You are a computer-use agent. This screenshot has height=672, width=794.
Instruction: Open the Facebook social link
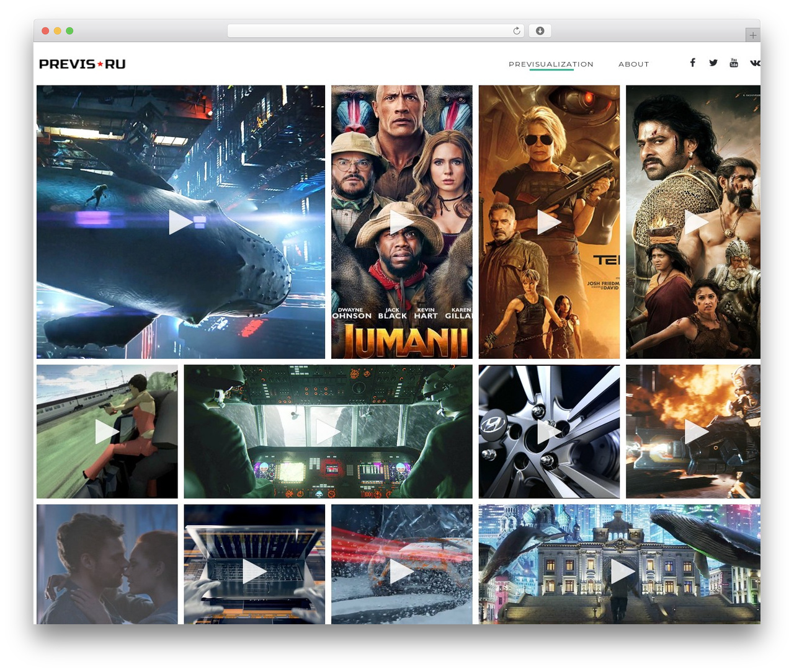pos(692,63)
